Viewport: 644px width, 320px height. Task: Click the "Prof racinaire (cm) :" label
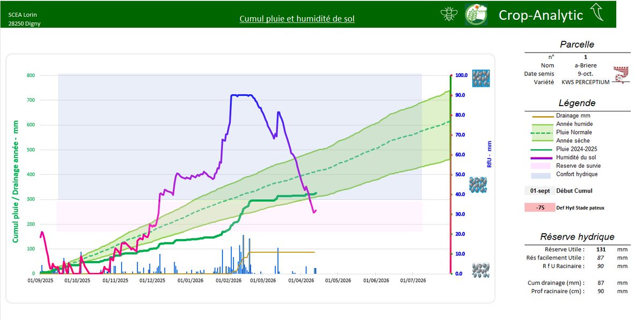pyautogui.click(x=557, y=291)
